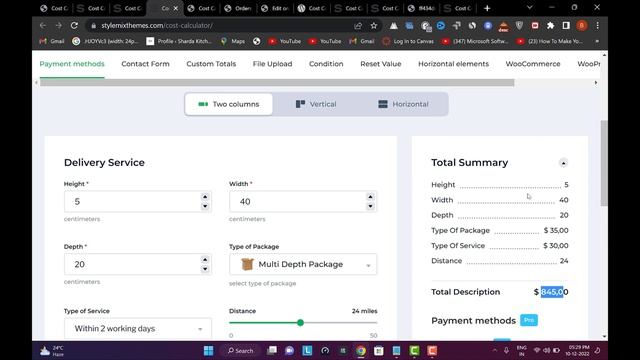Select the highlighted total amount

[x=552, y=292]
